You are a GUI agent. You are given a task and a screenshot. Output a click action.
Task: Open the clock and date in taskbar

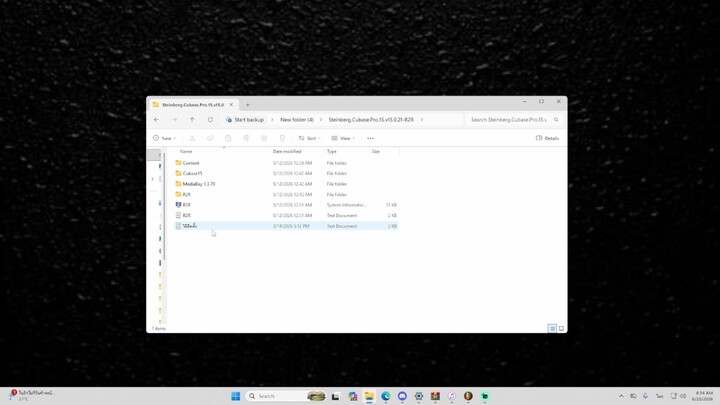coord(703,396)
